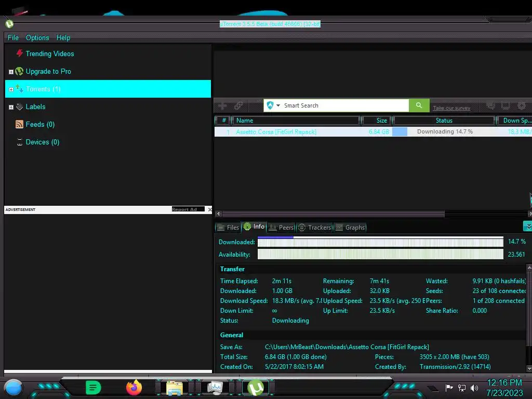Screen dimensions: 532x399
Task: Click the Downloaded pieces bar
Action: 380,242
